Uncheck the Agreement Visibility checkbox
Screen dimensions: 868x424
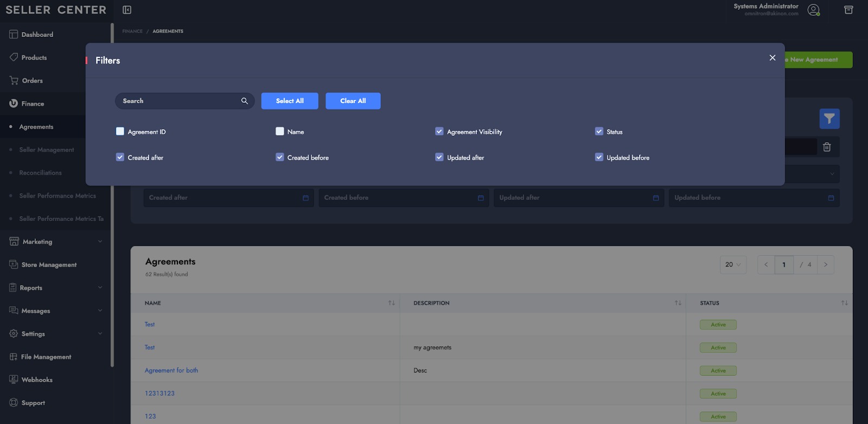[x=439, y=131]
